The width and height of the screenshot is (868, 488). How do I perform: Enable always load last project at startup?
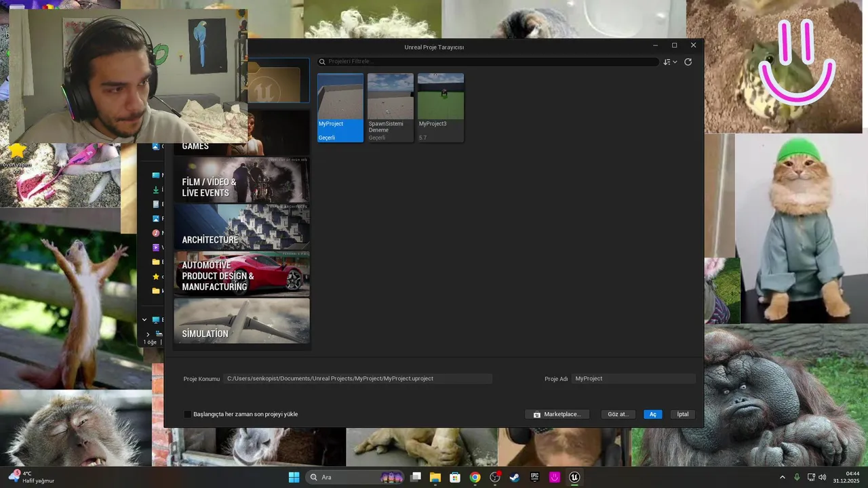[x=188, y=414]
